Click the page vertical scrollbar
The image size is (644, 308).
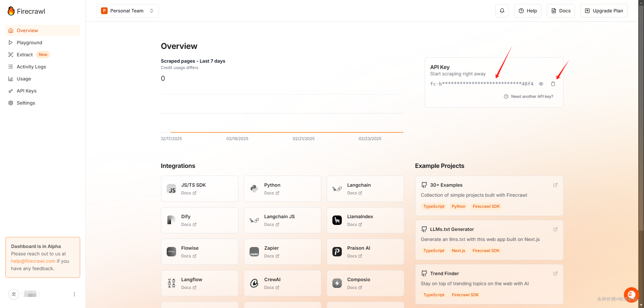click(641, 117)
